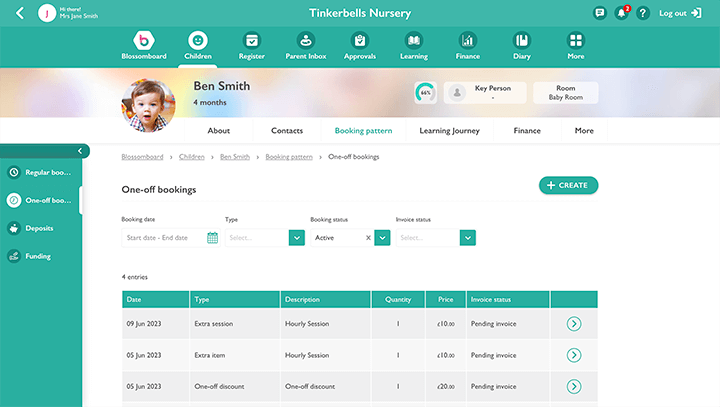720x407 pixels.
Task: View notifications bell
Action: [622, 13]
